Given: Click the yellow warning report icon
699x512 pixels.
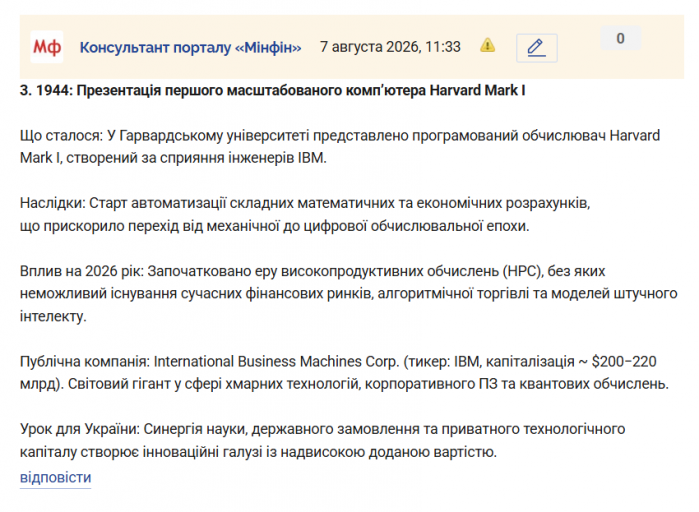Looking at the screenshot, I should pos(487,45).
